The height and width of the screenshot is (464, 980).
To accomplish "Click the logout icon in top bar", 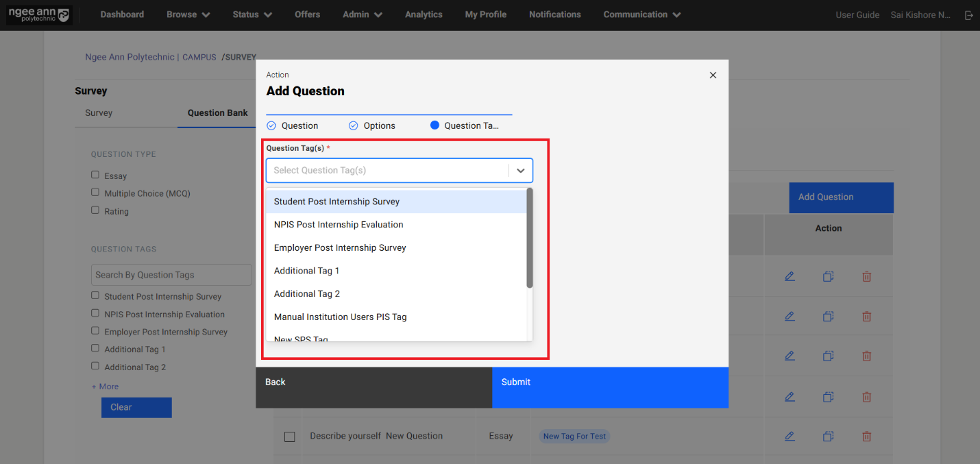I will point(968,15).
